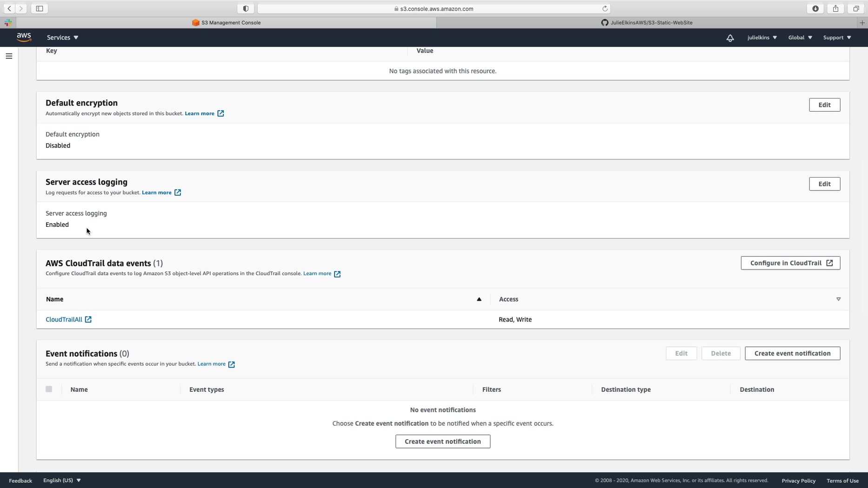Screen dimensions: 868x488
Task: Switch to JulieElkinsAWS/S3-Static-WebSite tab
Action: 647,22
